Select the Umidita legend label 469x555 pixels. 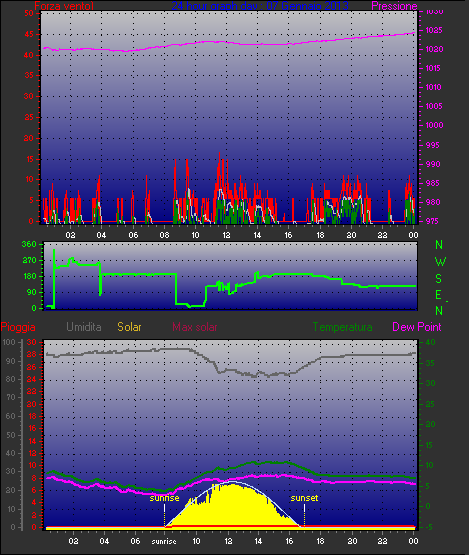pos(84,327)
